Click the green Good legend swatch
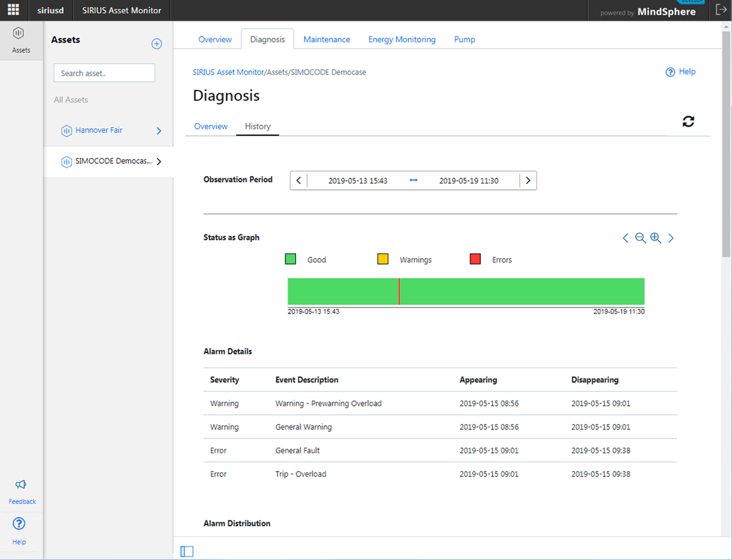This screenshot has width=732, height=560. click(290, 259)
